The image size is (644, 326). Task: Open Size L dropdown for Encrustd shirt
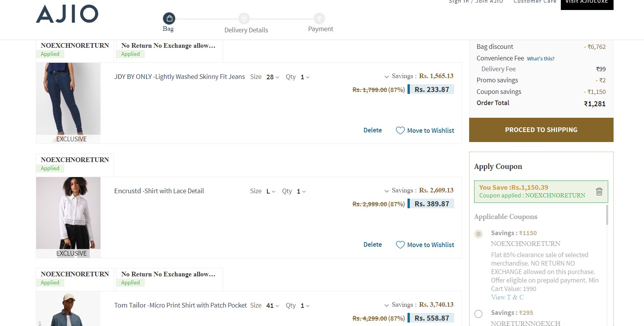(x=271, y=191)
